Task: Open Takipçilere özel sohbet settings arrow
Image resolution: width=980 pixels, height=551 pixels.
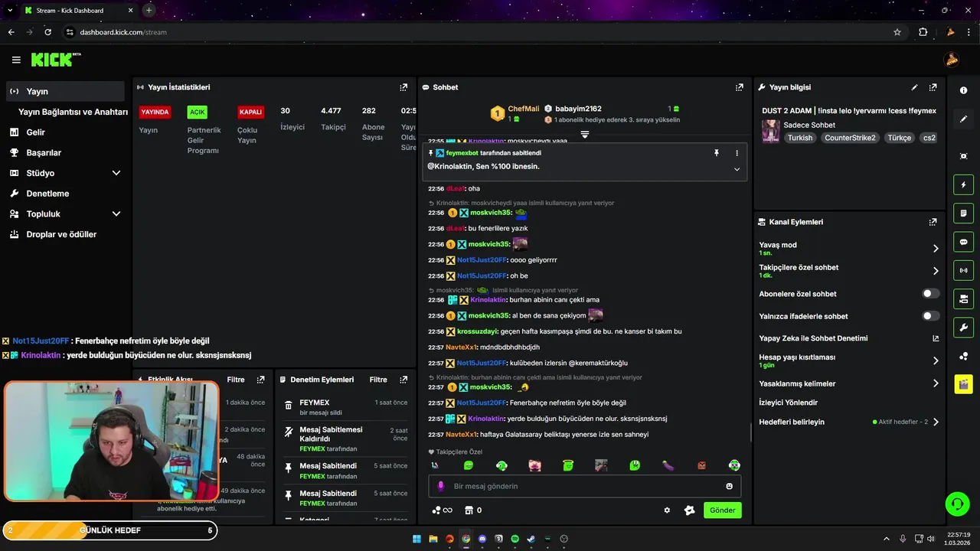Action: 935,271
